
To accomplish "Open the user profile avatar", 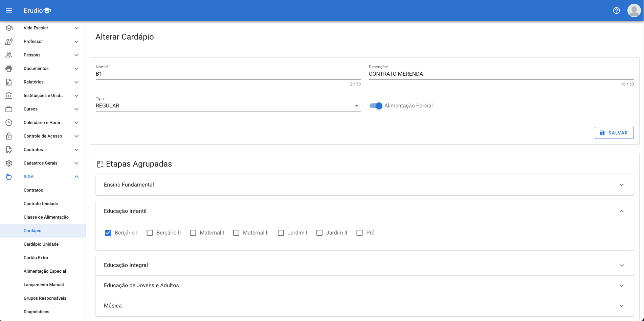I will click(634, 10).
